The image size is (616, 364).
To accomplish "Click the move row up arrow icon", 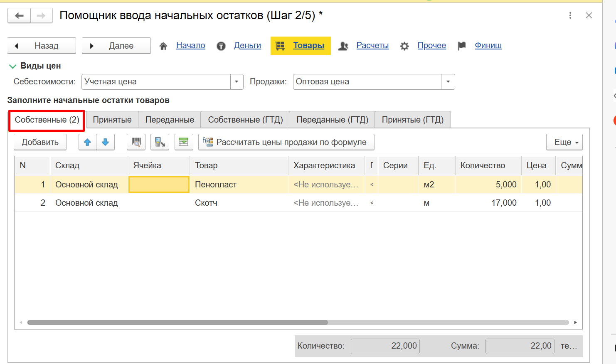I will tap(87, 142).
